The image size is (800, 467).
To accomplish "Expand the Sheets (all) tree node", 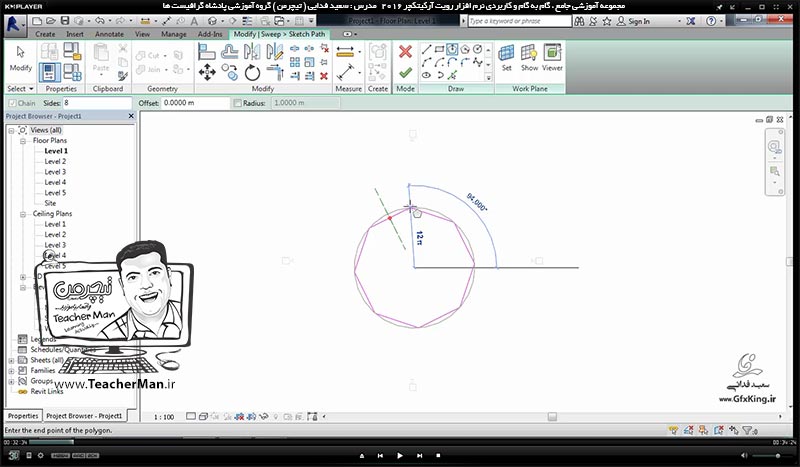I will (11, 360).
